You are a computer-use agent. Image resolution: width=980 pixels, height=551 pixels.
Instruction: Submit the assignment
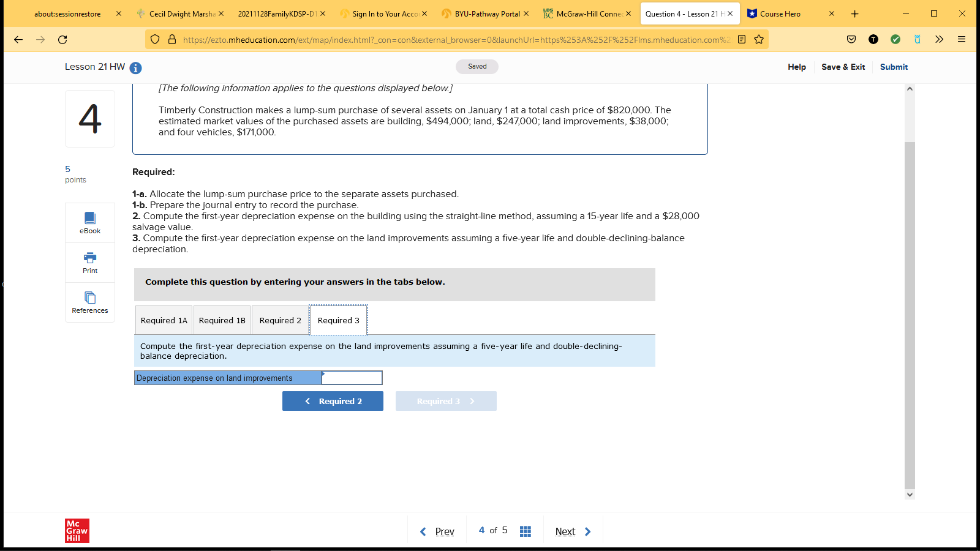pos(894,67)
